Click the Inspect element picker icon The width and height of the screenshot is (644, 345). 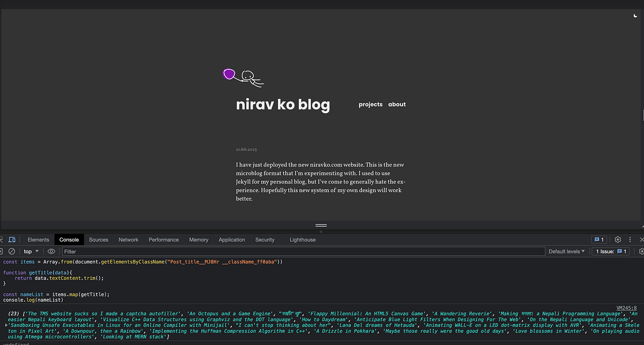click(3, 239)
